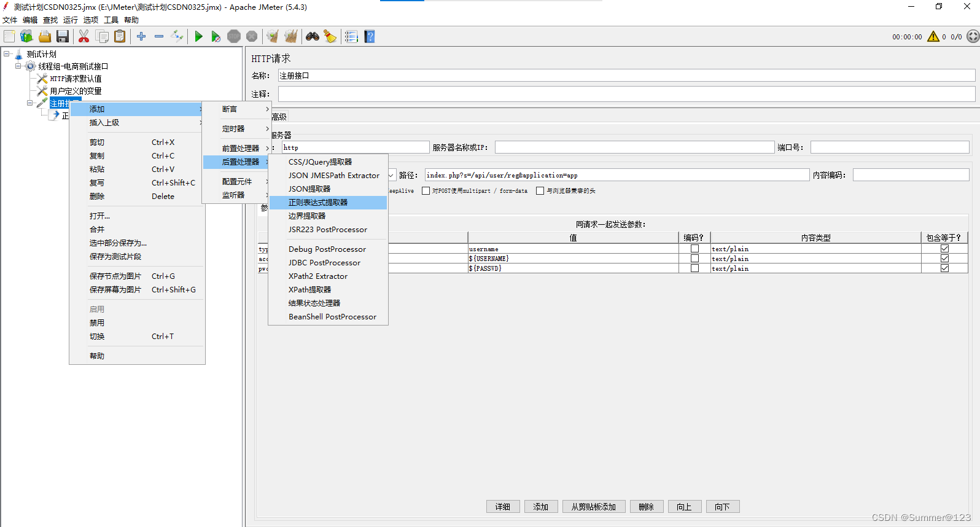Viewport: 980px width, 527px height.
Task: Click the 向下 button
Action: pos(722,507)
